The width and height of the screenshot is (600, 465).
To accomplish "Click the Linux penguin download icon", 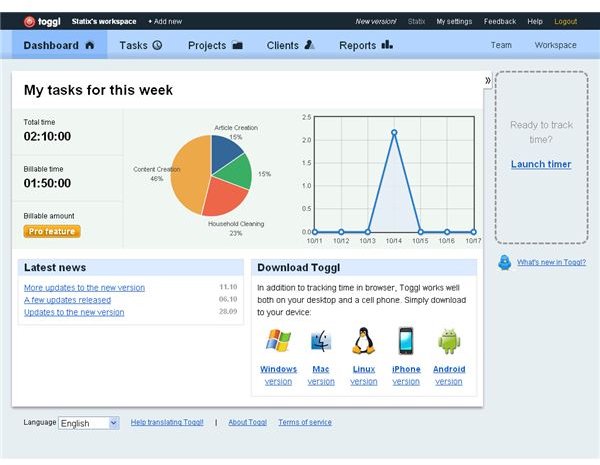I will tap(363, 341).
